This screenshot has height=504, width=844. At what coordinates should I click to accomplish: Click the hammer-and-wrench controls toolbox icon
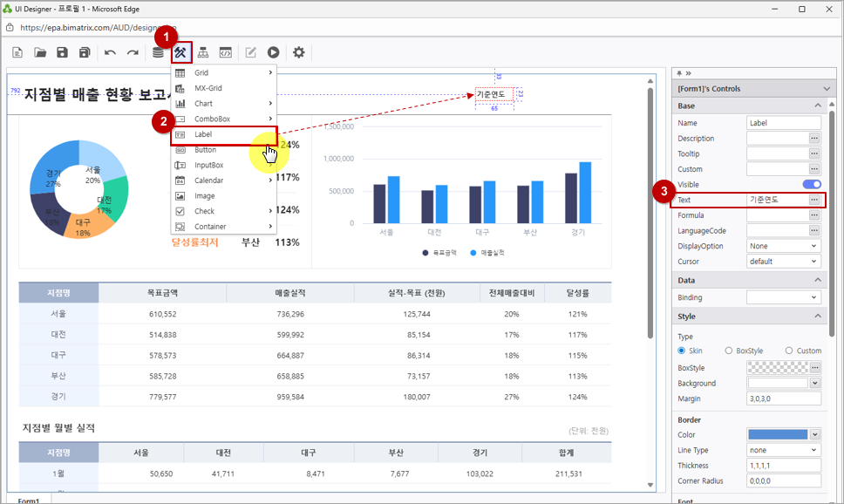point(180,52)
